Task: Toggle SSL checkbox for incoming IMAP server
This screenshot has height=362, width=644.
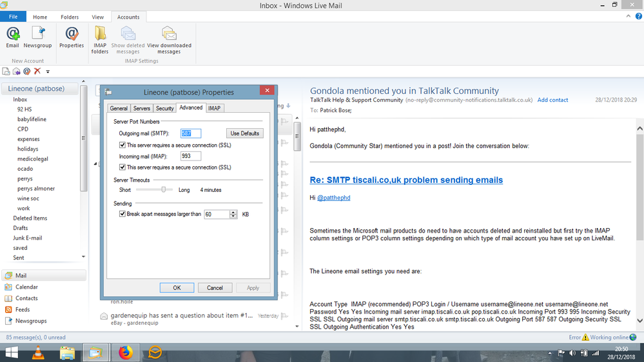Action: click(x=123, y=167)
